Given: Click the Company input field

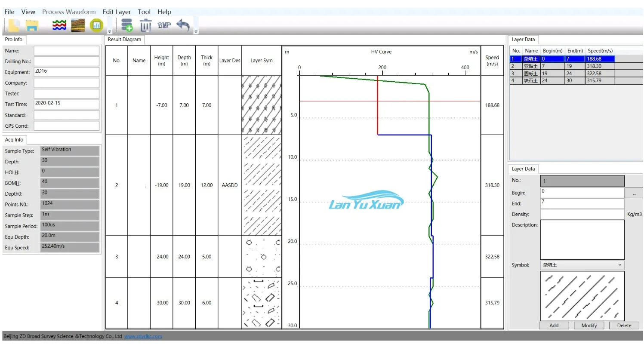Looking at the screenshot, I should [x=67, y=83].
